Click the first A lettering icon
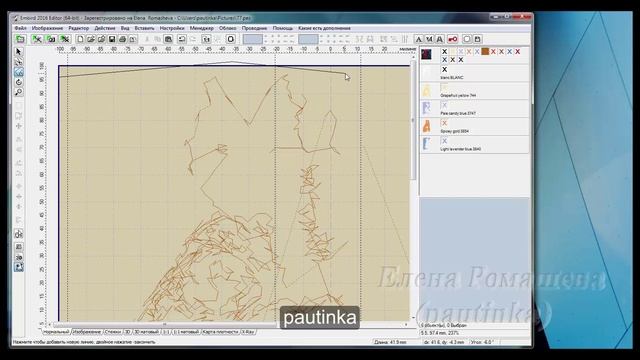Viewport: 640px width, 360px height. pyautogui.click(x=418, y=39)
